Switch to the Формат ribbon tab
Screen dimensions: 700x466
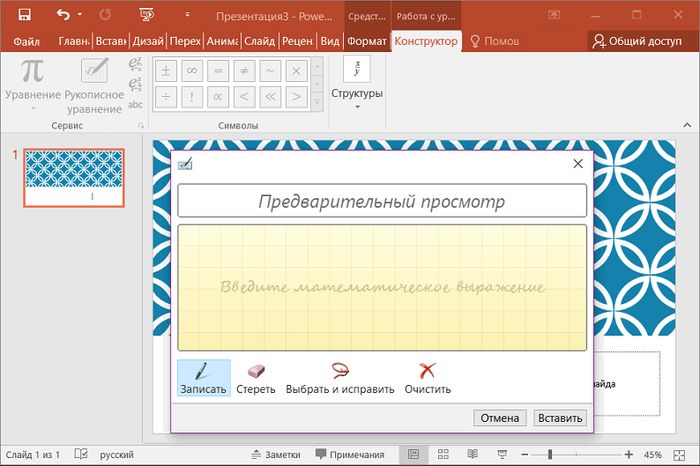(366, 41)
